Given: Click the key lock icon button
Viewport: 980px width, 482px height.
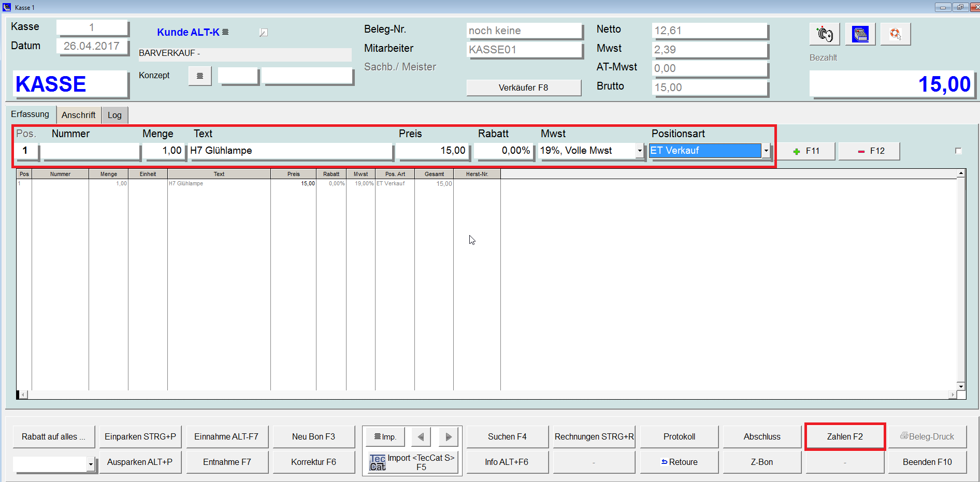Looking at the screenshot, I should pos(824,34).
